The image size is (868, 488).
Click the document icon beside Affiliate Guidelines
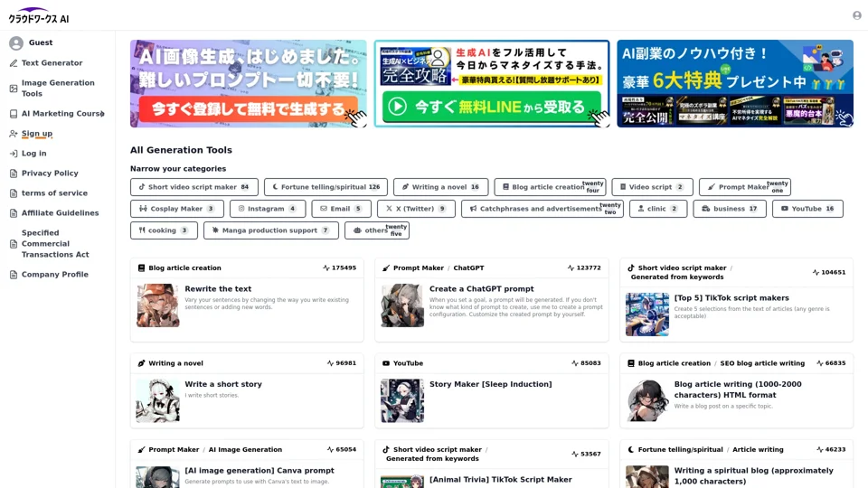point(14,213)
